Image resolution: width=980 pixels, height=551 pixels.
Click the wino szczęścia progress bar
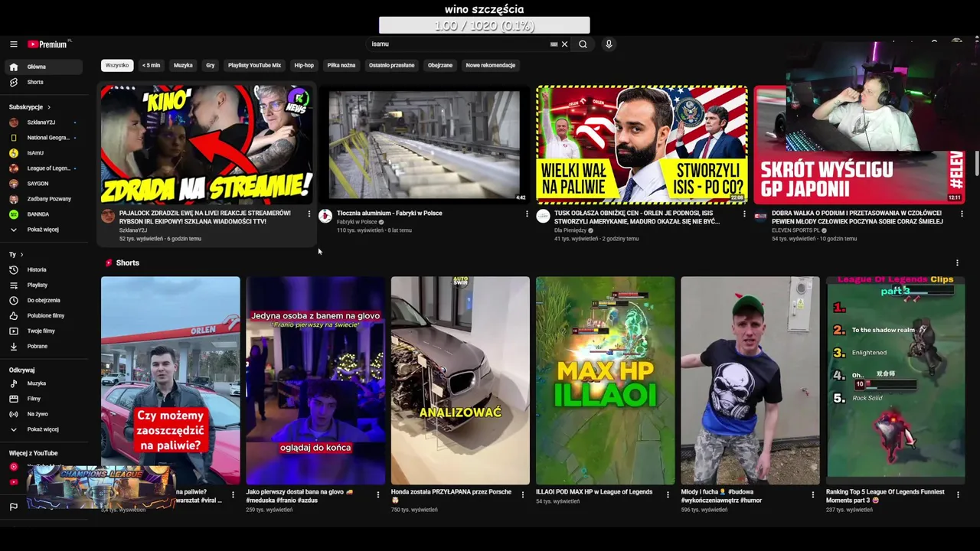tap(484, 25)
